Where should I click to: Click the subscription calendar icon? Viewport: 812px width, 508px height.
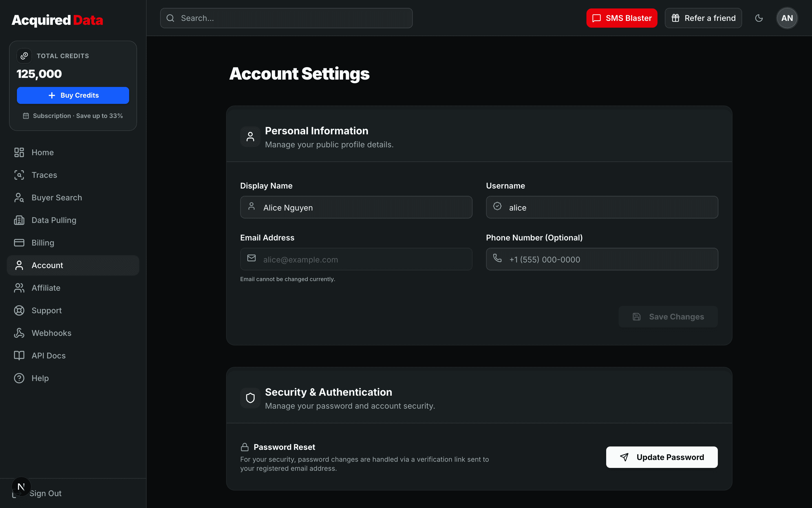click(x=26, y=116)
